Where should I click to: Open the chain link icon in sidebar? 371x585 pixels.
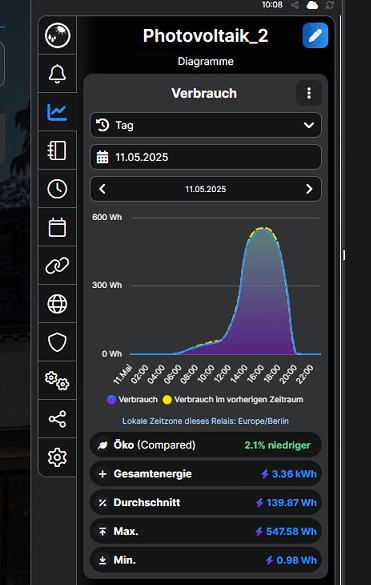coord(57,266)
